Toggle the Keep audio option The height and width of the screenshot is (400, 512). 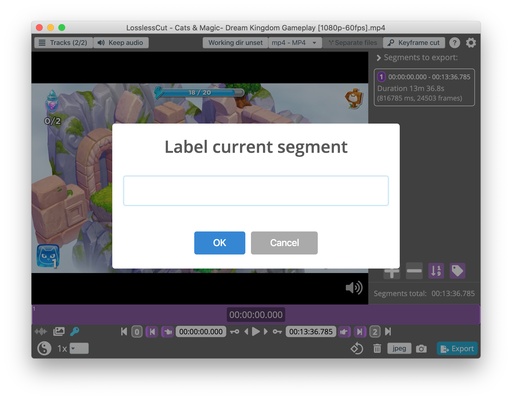pyautogui.click(x=121, y=43)
